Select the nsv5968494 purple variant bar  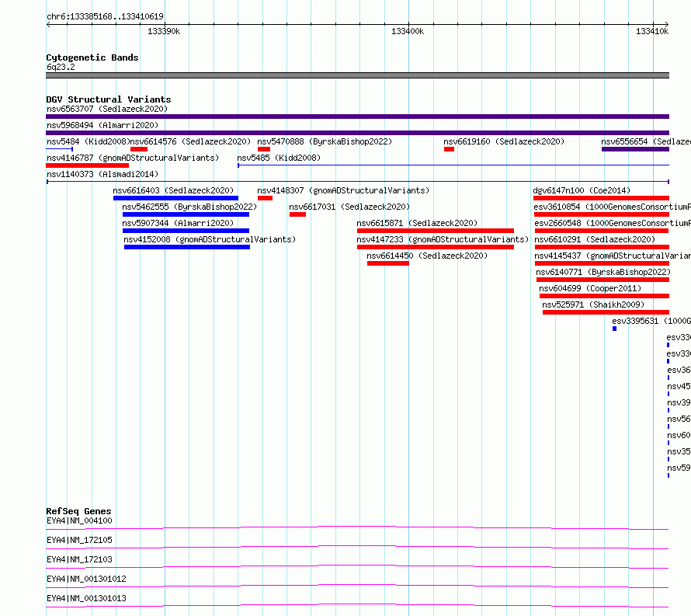click(x=357, y=133)
